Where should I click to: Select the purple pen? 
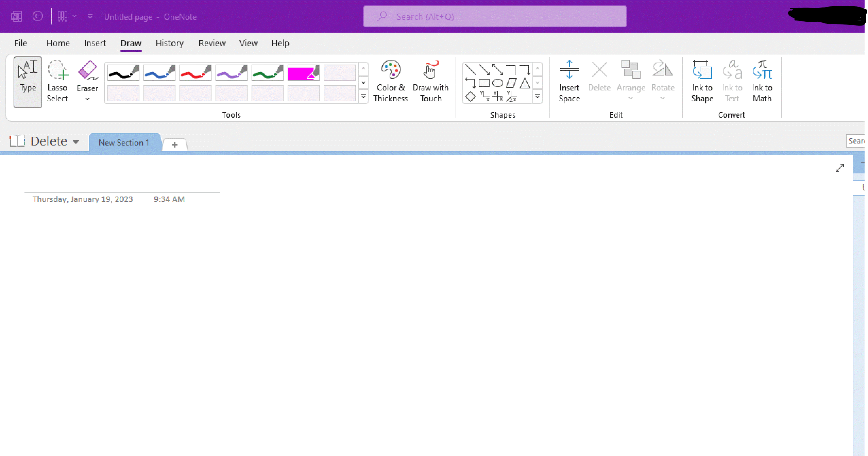click(232, 73)
